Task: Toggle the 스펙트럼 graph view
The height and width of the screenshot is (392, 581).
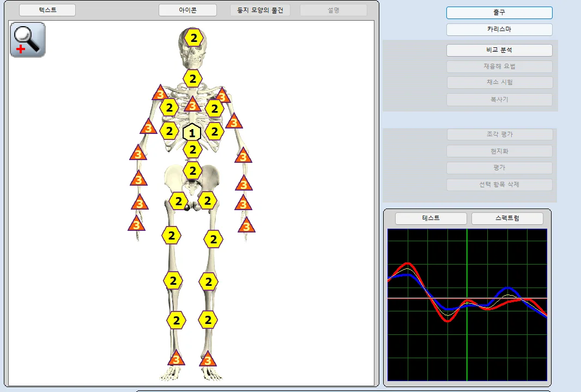Action: [x=507, y=218]
